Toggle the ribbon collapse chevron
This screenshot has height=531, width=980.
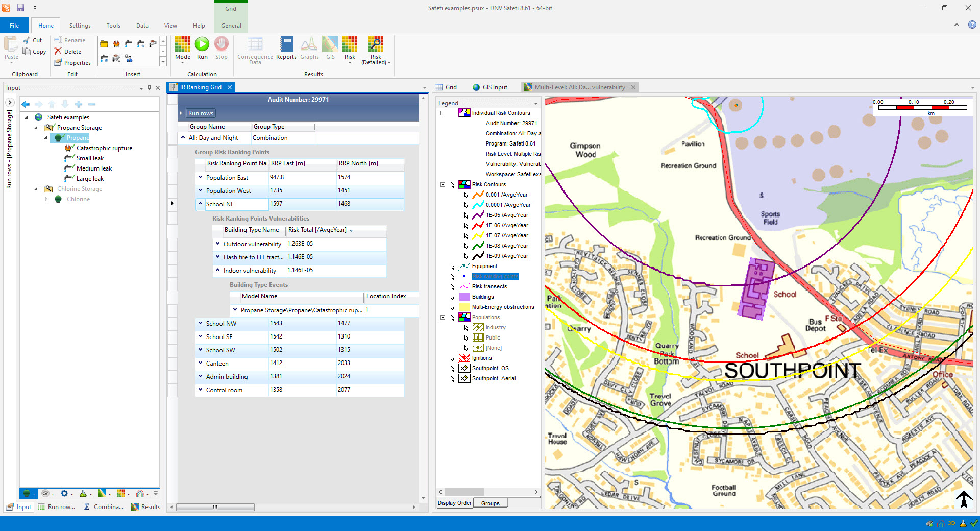pos(957,25)
